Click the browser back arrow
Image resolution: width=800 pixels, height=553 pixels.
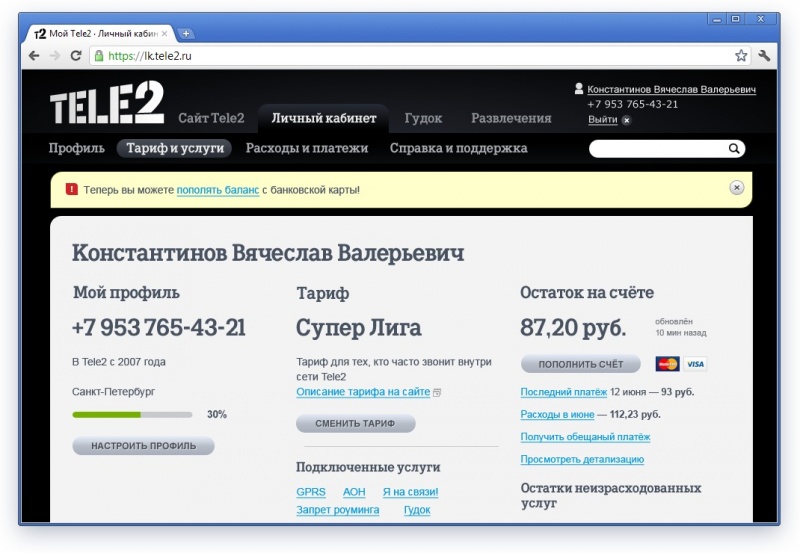(34, 56)
